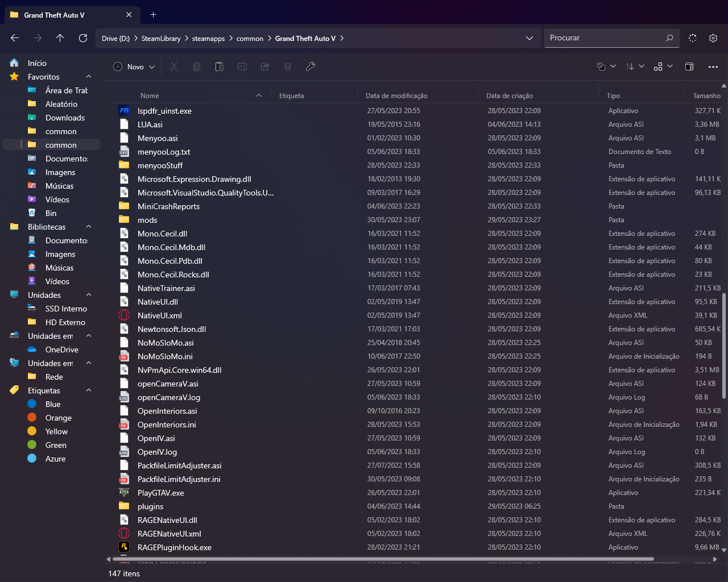This screenshot has width=728, height=582.
Task: Cut selected item with scissors icon
Action: pos(174,66)
